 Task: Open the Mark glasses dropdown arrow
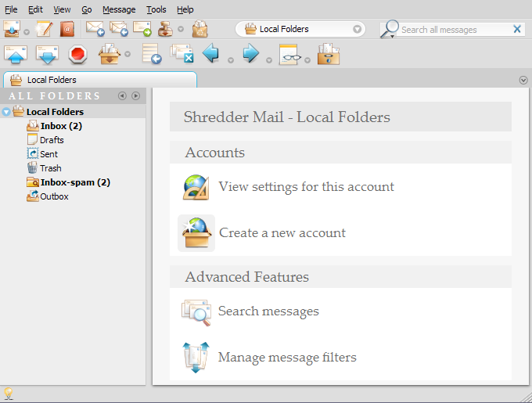pos(307,60)
